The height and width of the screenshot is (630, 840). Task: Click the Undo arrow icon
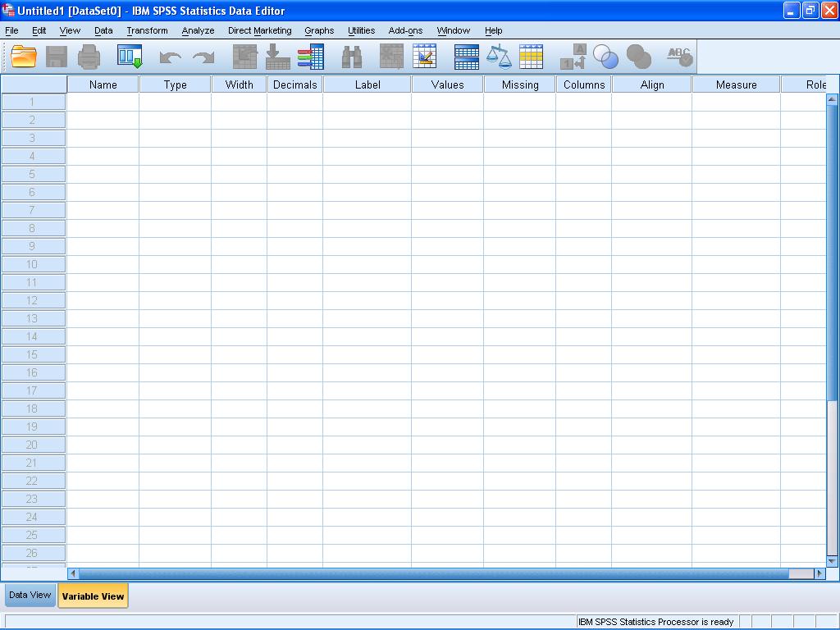(x=171, y=57)
